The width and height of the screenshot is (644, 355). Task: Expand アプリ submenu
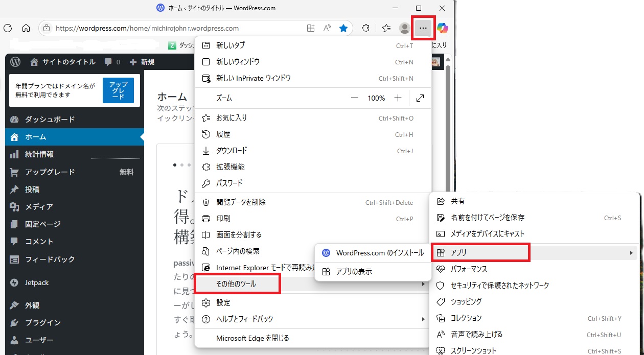pos(535,252)
